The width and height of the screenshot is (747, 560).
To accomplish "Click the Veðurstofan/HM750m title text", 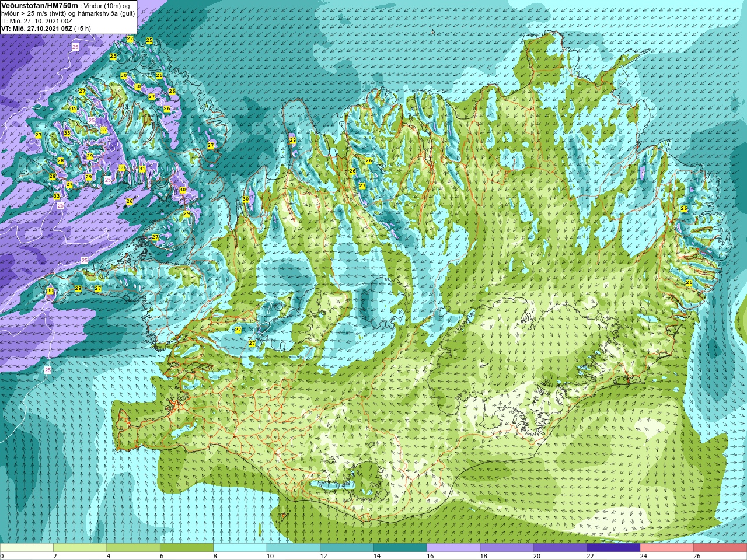I will tap(39, 5).
